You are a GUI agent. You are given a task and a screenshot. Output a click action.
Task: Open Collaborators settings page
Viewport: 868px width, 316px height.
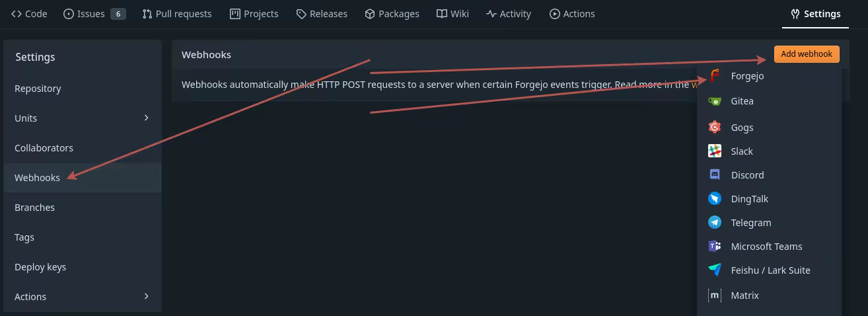point(44,148)
